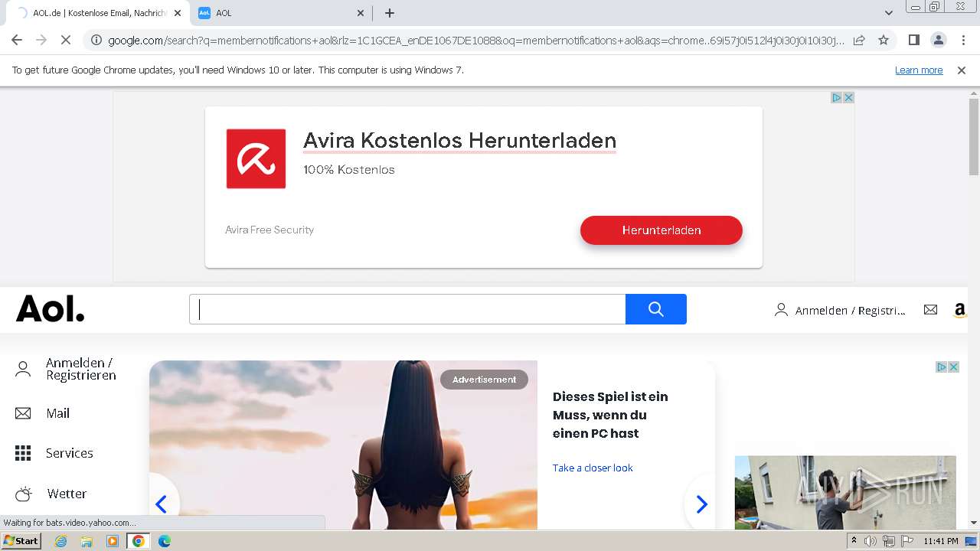Share this page icon
Image resolution: width=980 pixels, height=551 pixels.
pos(859,40)
